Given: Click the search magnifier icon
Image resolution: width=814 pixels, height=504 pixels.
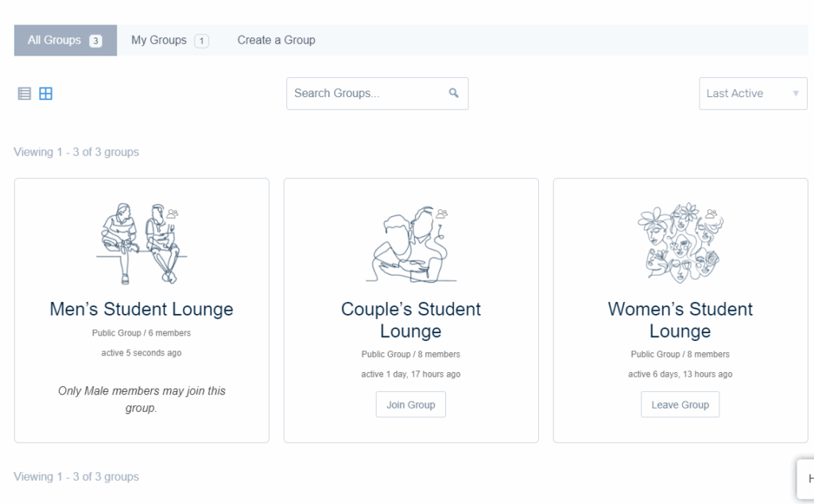Looking at the screenshot, I should click(454, 93).
